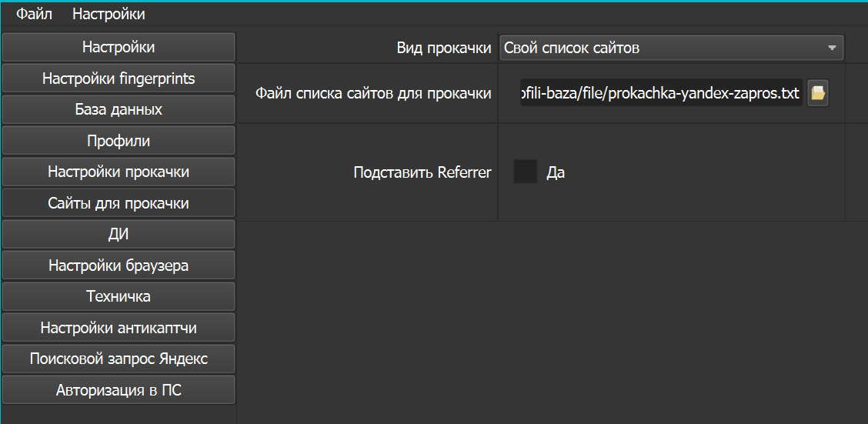868x424 pixels.
Task: Enable the Подставить Referrer checkbox
Action: (x=525, y=172)
